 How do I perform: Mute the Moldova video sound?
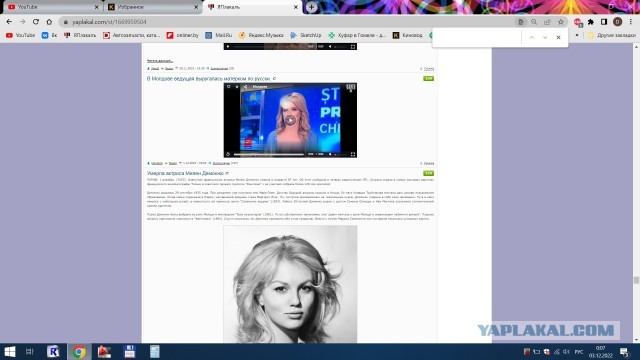tap(330, 154)
